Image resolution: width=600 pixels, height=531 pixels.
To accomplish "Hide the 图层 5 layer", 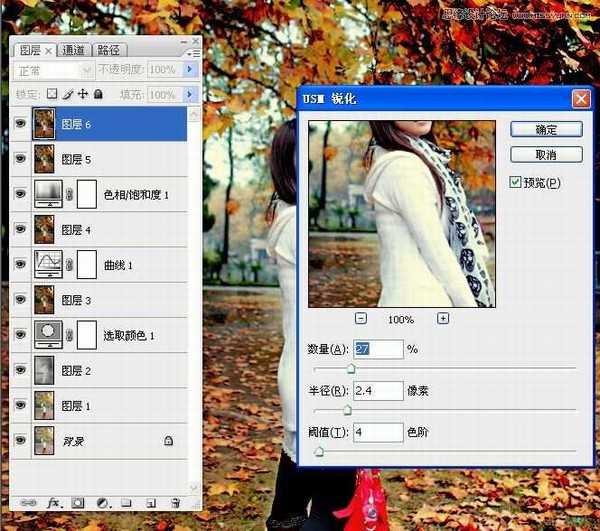I will click(20, 158).
